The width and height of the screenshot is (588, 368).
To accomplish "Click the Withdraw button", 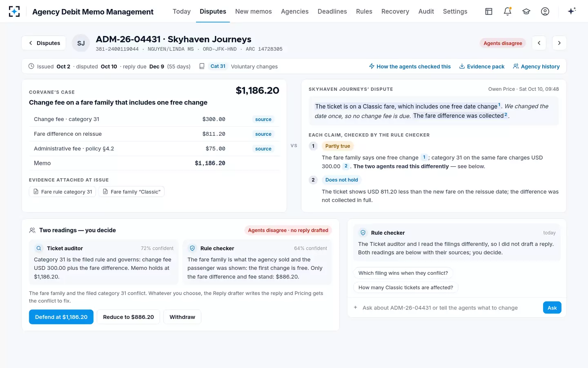I will [183, 317].
